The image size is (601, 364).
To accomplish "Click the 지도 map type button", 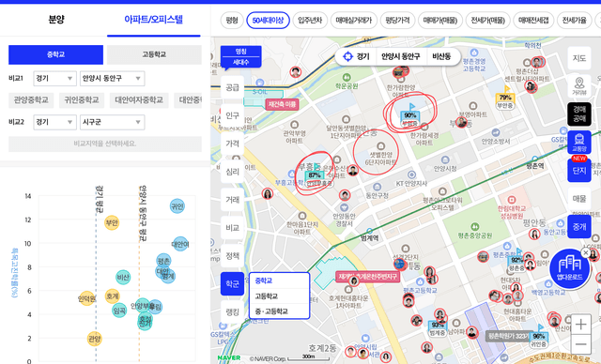I will click(579, 58).
